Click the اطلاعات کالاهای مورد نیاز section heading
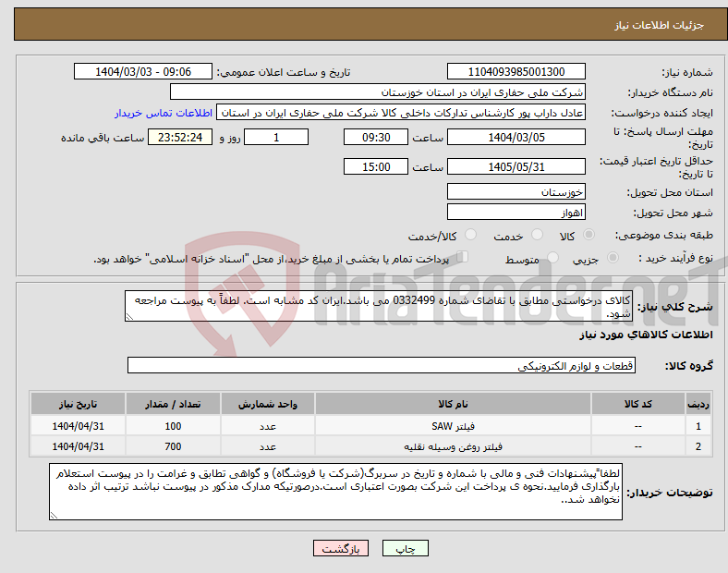 [x=646, y=335]
